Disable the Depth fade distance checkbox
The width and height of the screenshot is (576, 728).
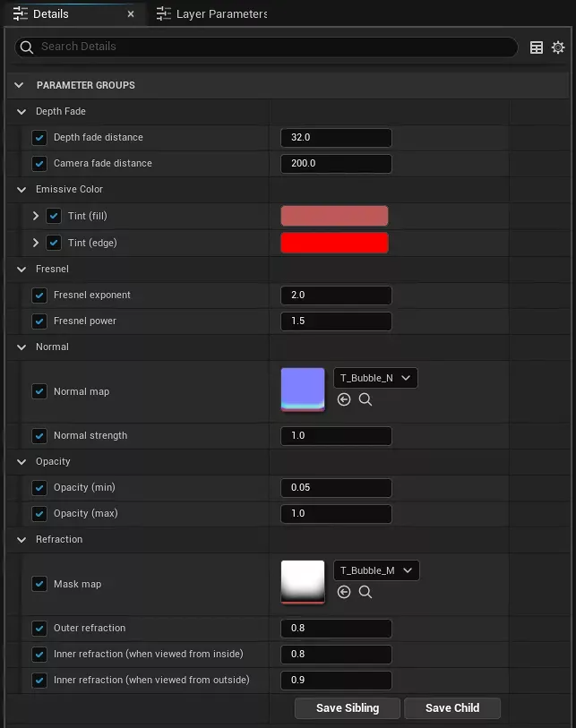click(x=39, y=138)
